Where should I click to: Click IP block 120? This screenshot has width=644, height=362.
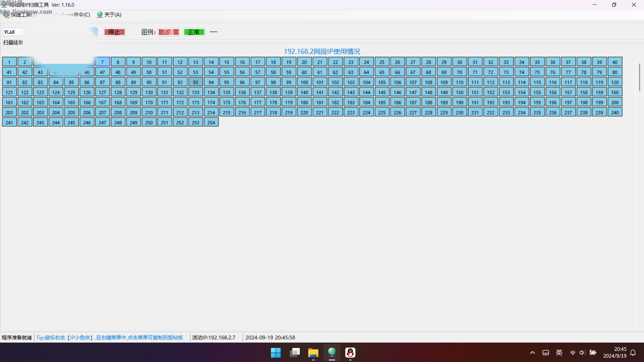point(615,82)
